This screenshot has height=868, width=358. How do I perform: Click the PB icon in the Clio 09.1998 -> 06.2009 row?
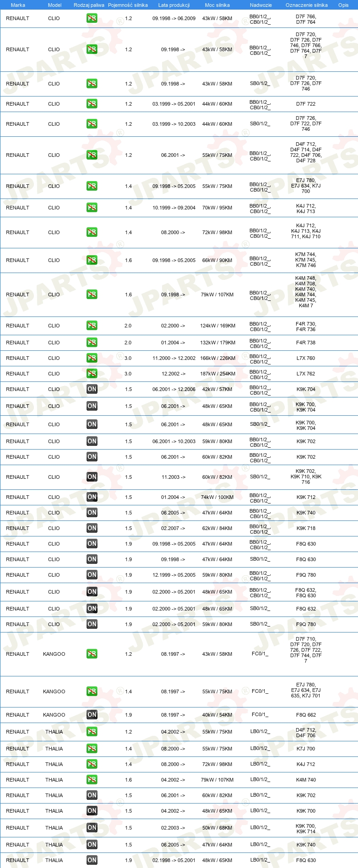point(92,18)
